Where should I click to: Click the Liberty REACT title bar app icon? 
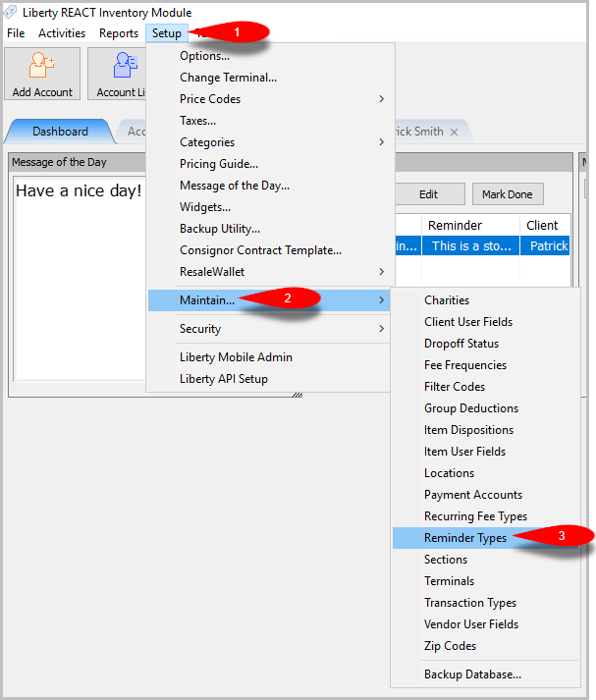(10, 12)
